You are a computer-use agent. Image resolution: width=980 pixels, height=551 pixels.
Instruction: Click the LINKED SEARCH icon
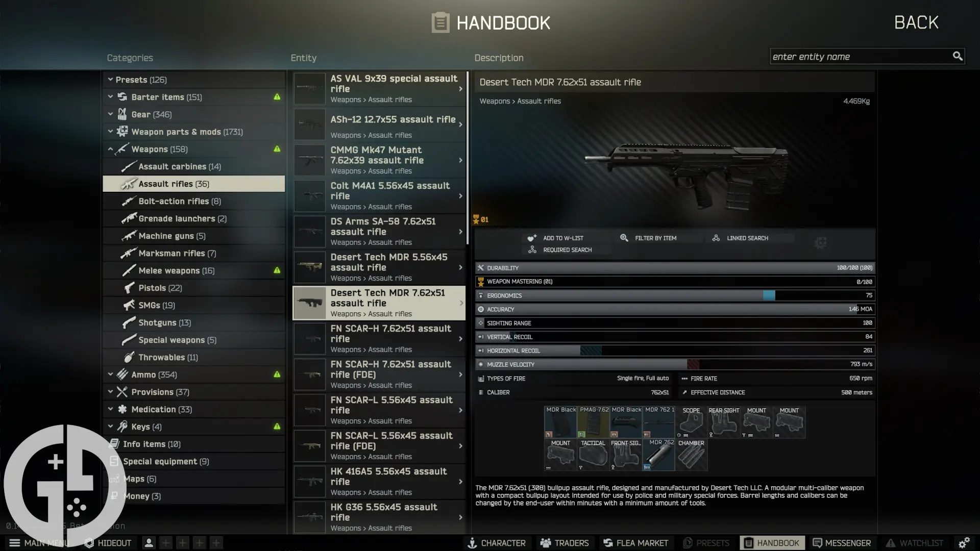tap(716, 237)
